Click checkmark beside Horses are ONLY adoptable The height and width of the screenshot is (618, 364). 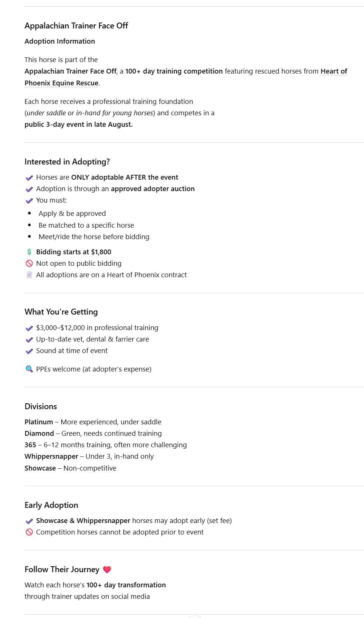[x=29, y=178]
